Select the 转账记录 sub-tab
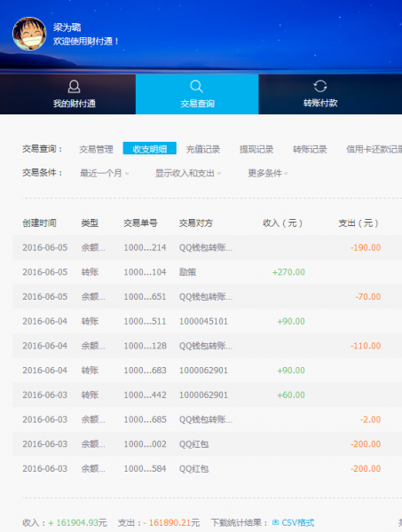The image size is (402, 532). [310, 149]
